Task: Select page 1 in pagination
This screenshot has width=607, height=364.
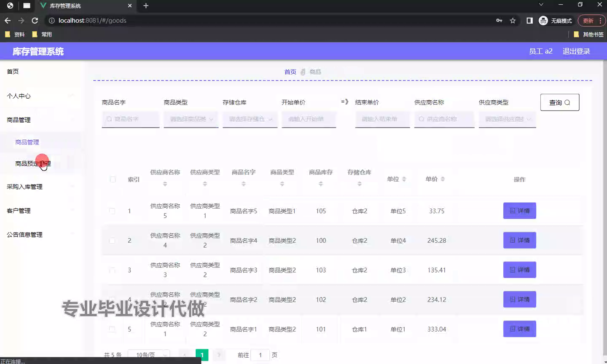Action: pos(202,355)
